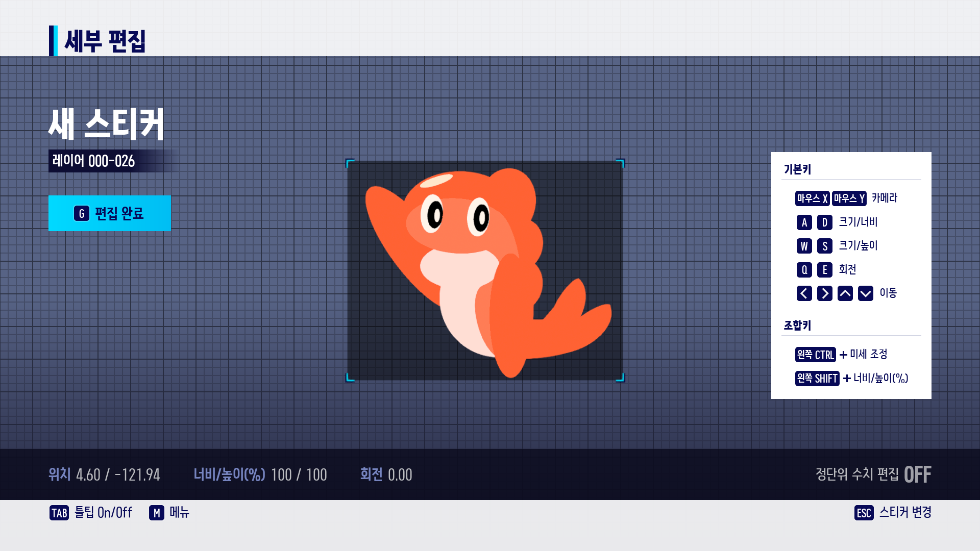Click the 마우스 X camera key badge
The image size is (980, 551).
812,198
